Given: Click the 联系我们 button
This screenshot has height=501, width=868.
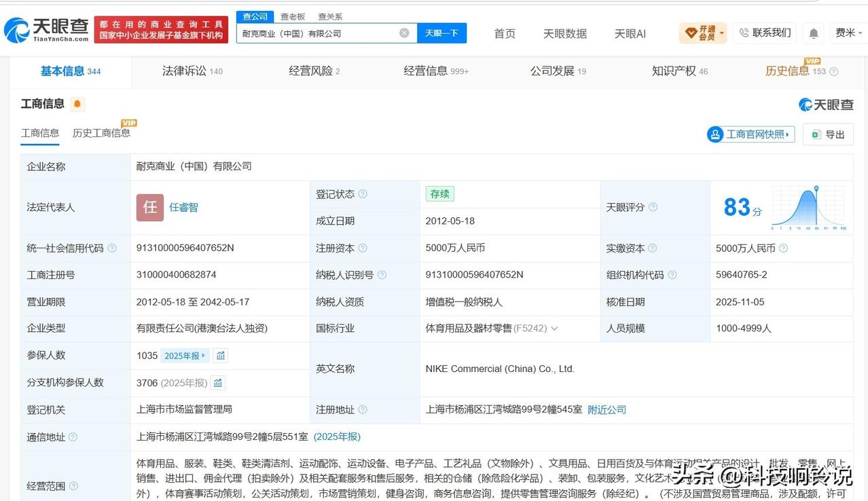Looking at the screenshot, I should (765, 33).
